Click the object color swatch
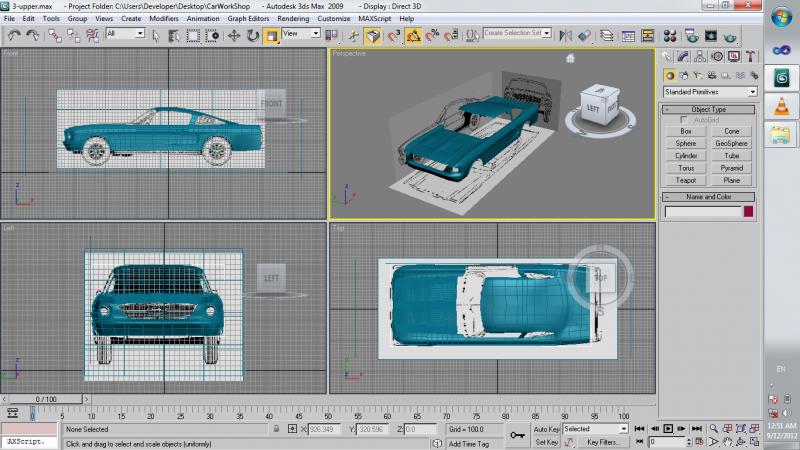This screenshot has height=450, width=800. click(748, 211)
